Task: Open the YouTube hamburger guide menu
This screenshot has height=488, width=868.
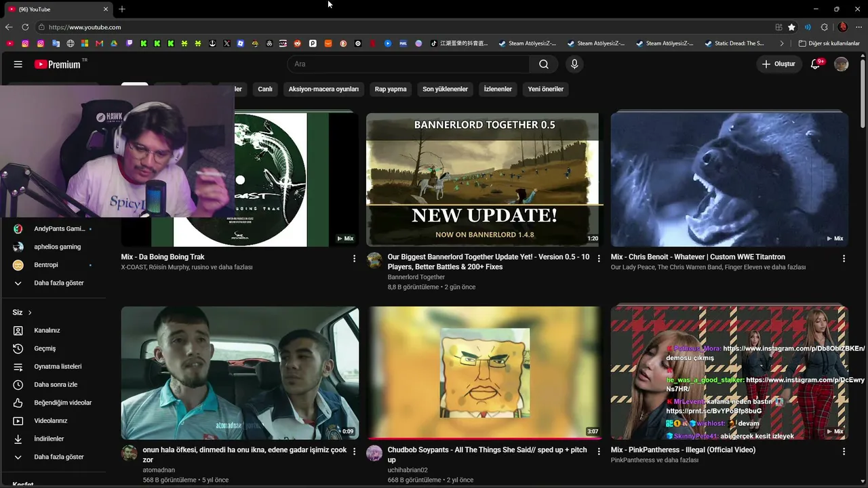Action: [18, 64]
